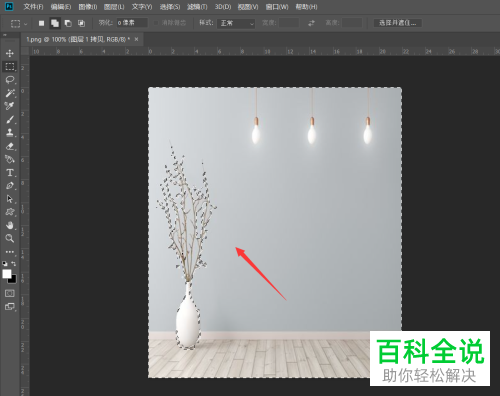Select the Hand tool
The image size is (500, 396).
10,225
